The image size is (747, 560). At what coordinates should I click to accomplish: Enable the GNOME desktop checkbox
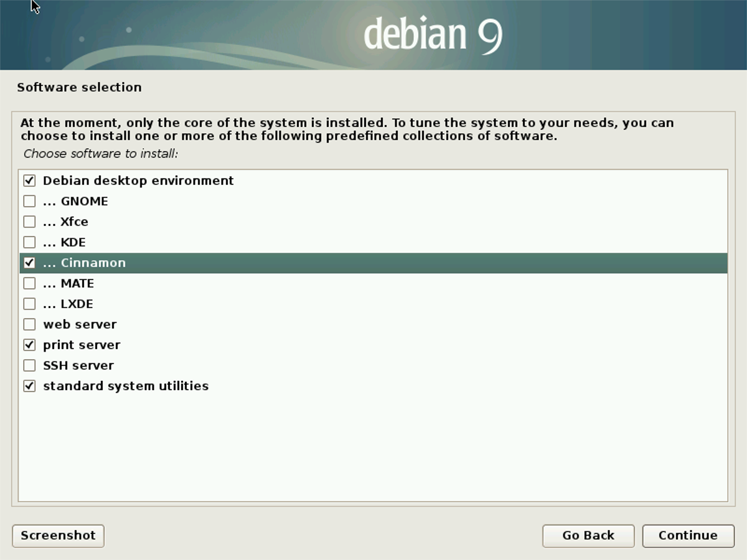(29, 202)
